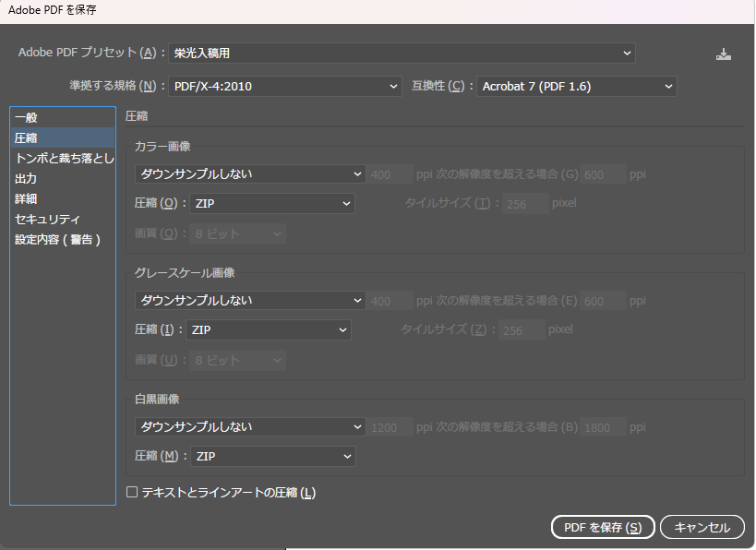Open 白黒画像 圧縮 ZIP dropdown
The image size is (756, 550).
(273, 456)
